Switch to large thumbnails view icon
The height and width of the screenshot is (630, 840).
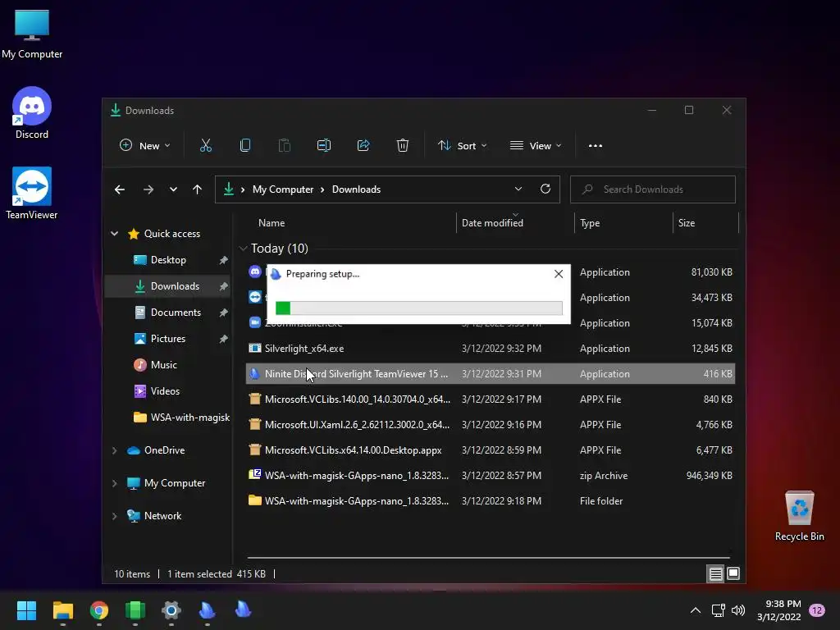(x=733, y=573)
